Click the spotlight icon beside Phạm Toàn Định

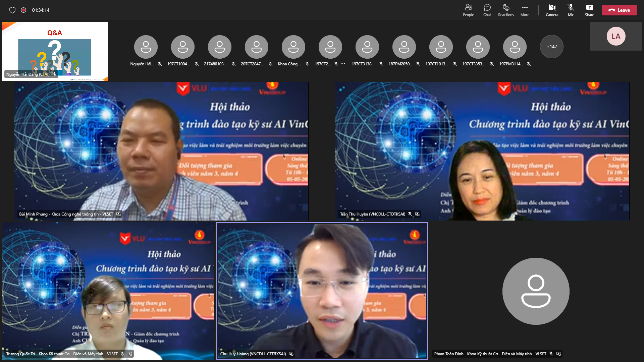(x=558, y=354)
